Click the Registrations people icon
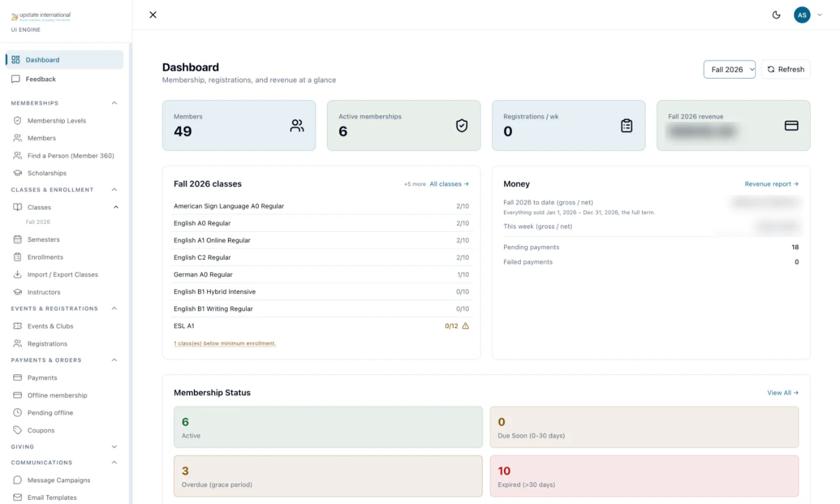 tap(17, 344)
